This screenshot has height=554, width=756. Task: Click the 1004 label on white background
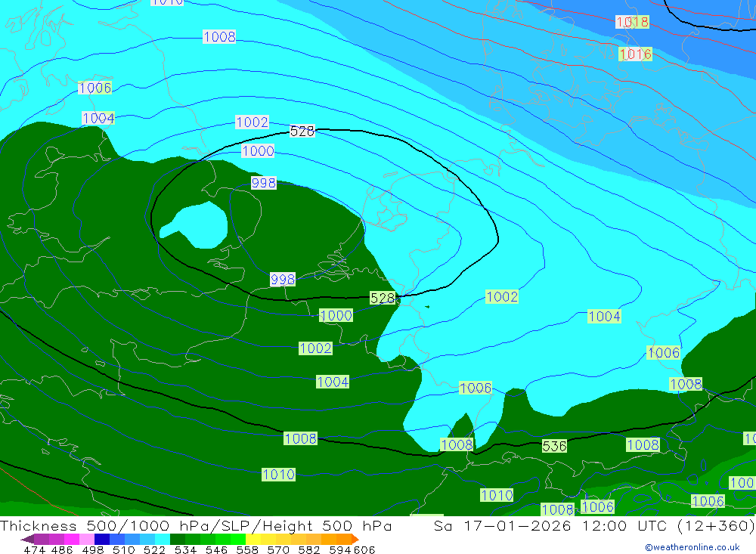98,118
